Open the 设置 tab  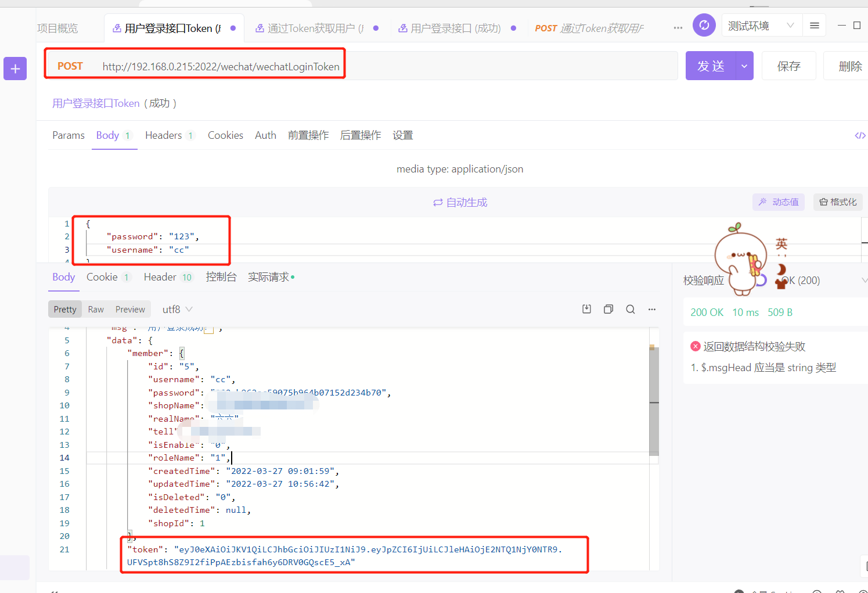tap(402, 135)
